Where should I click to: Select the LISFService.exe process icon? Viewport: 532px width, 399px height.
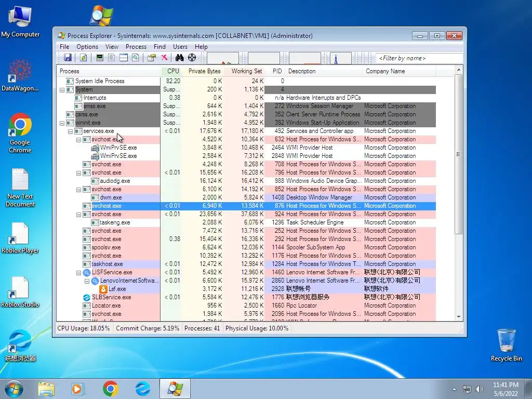(x=87, y=272)
